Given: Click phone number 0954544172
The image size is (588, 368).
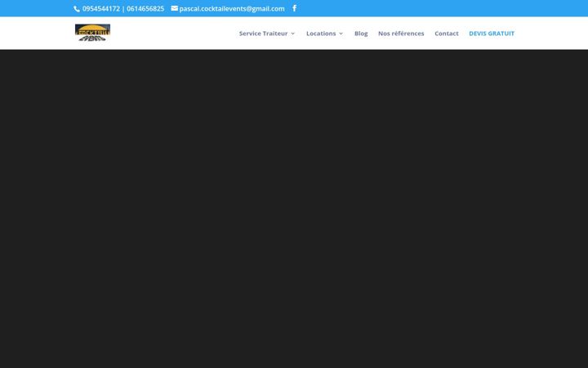Looking at the screenshot, I should 101,9.
